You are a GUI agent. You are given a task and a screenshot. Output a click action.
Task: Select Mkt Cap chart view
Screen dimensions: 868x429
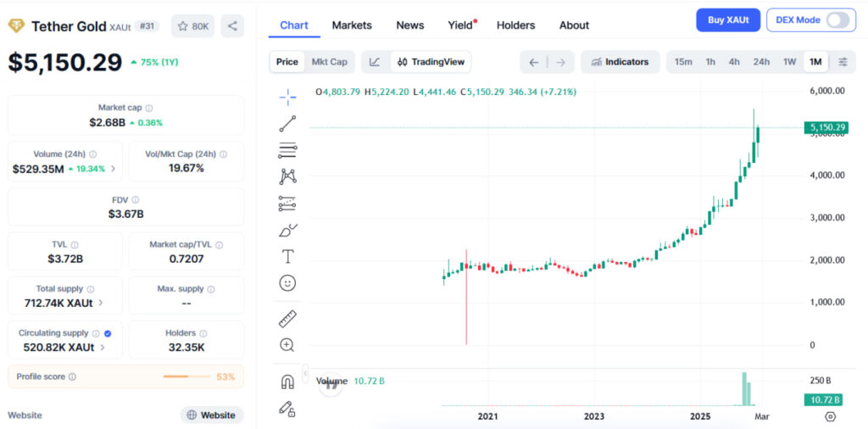[x=330, y=62]
